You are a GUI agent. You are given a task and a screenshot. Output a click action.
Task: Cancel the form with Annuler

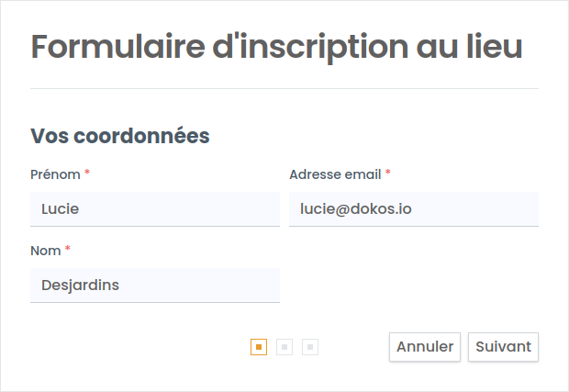pyautogui.click(x=425, y=347)
